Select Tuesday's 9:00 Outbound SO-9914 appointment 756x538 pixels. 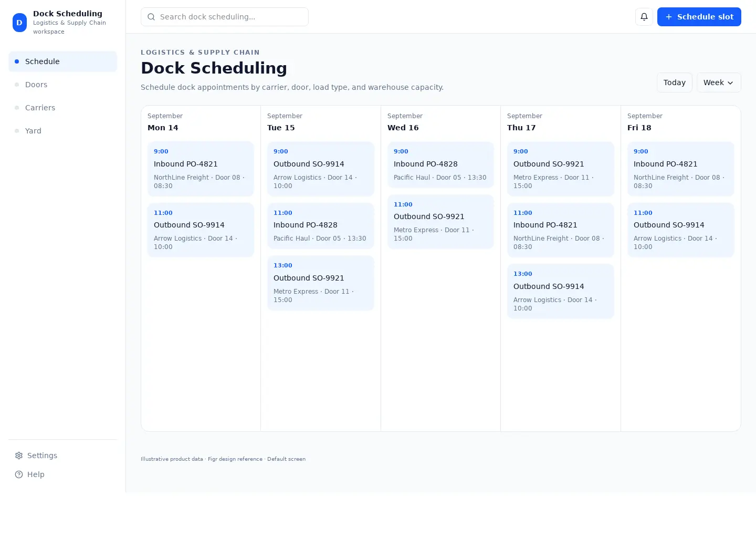click(x=321, y=169)
